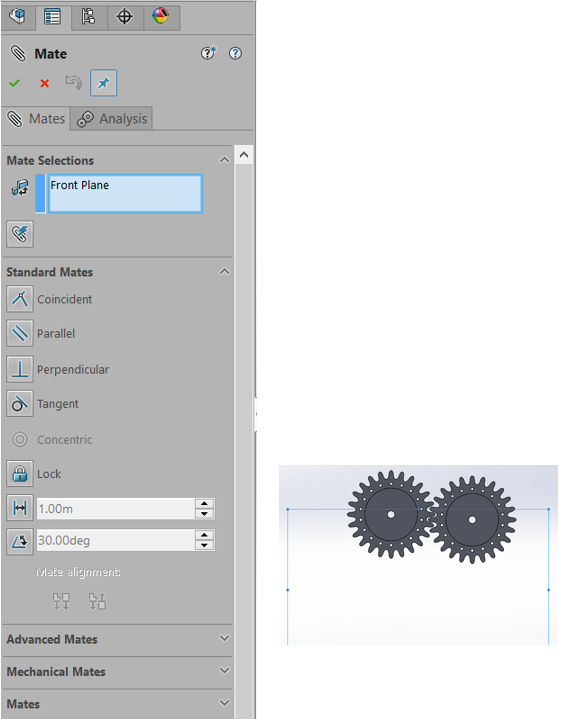Switch to the Analysis tab

pyautogui.click(x=111, y=119)
